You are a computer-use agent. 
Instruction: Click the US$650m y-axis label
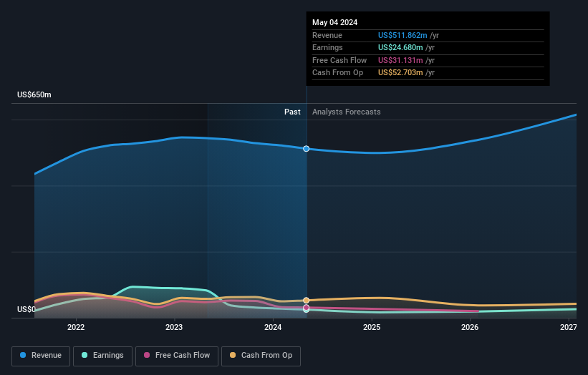[x=34, y=94]
